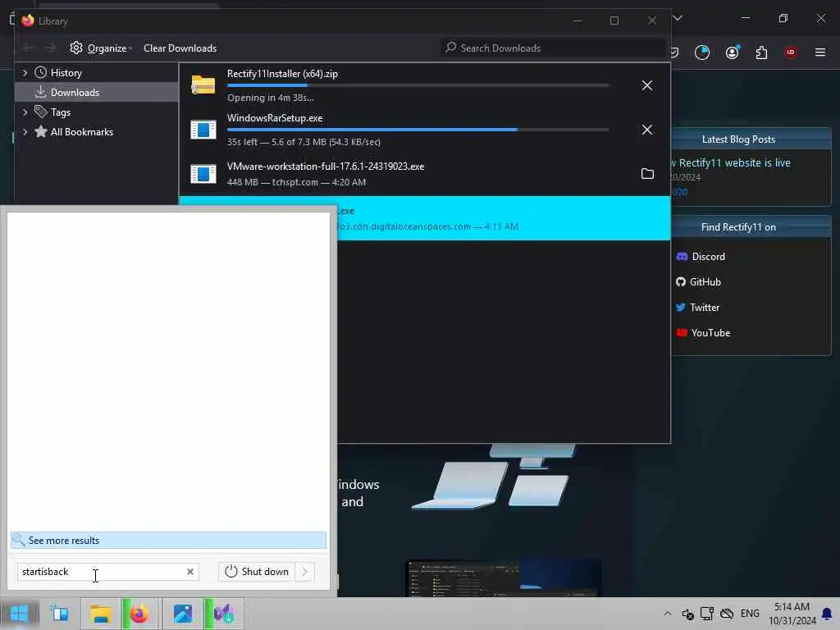Click the Rectify11Installer download progress bar

pyautogui.click(x=418, y=85)
